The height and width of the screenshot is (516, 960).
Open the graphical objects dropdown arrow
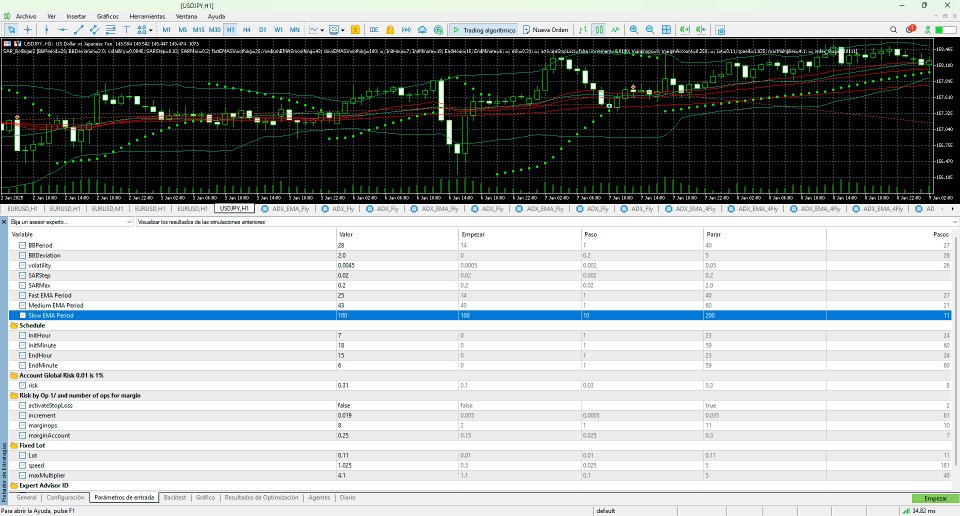click(x=151, y=29)
